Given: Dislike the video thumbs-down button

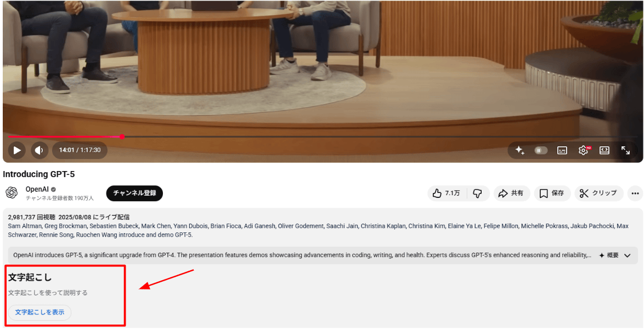Looking at the screenshot, I should tap(478, 194).
